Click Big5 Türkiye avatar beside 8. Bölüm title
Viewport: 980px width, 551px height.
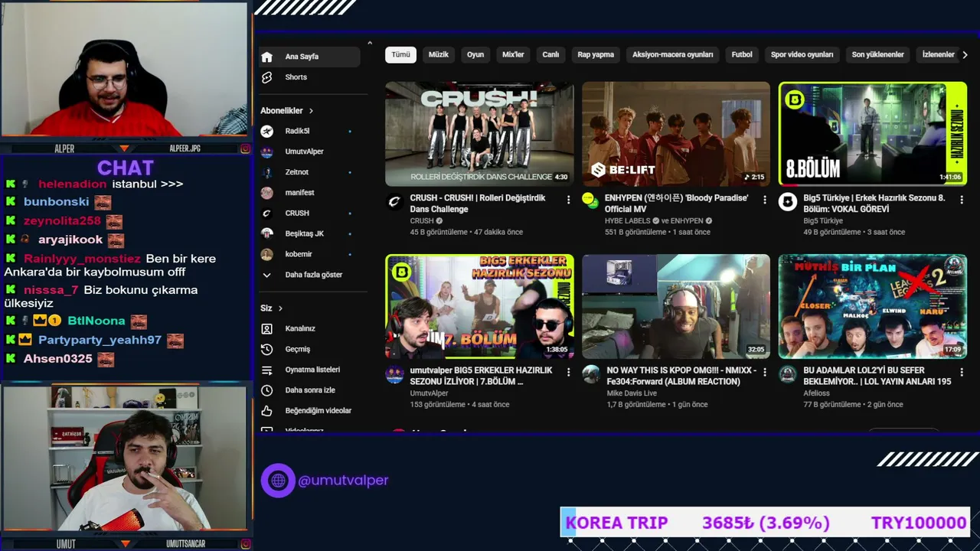[x=788, y=202]
